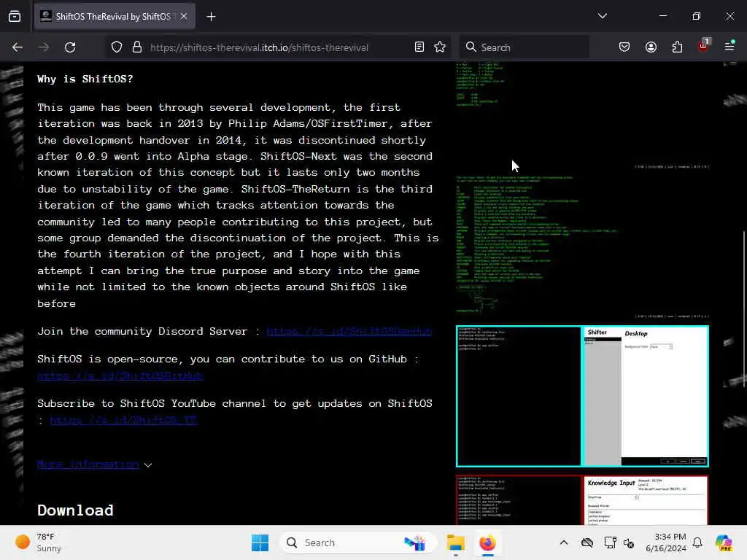Open the display network tray icon
Image resolution: width=747 pixels, height=560 pixels.
click(611, 542)
